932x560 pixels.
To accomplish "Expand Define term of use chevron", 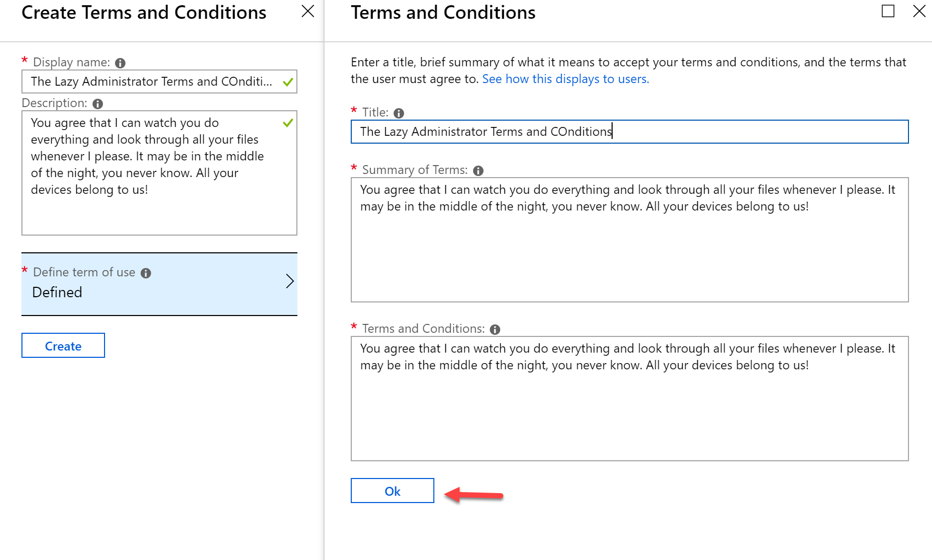I will click(x=290, y=281).
